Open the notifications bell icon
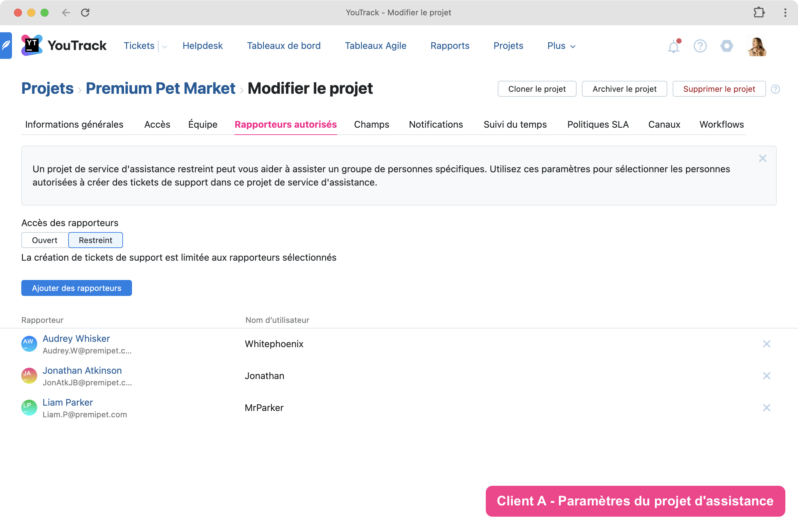Image resolution: width=798 pixels, height=532 pixels. [x=674, y=46]
